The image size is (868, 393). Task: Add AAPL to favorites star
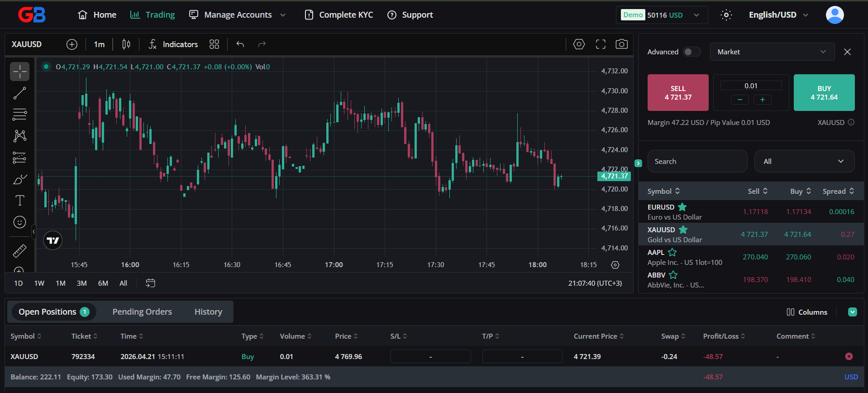tap(672, 252)
